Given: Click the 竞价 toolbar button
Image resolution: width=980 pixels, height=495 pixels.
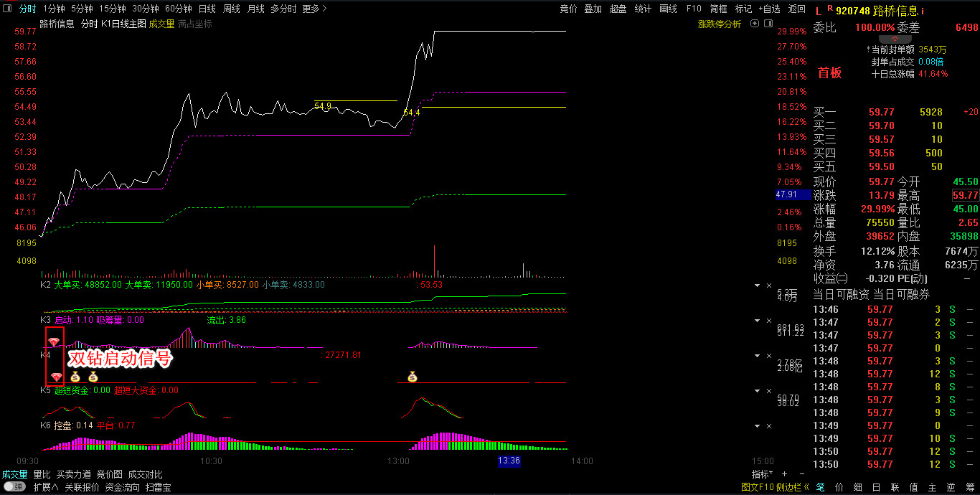Looking at the screenshot, I should pos(568,9).
